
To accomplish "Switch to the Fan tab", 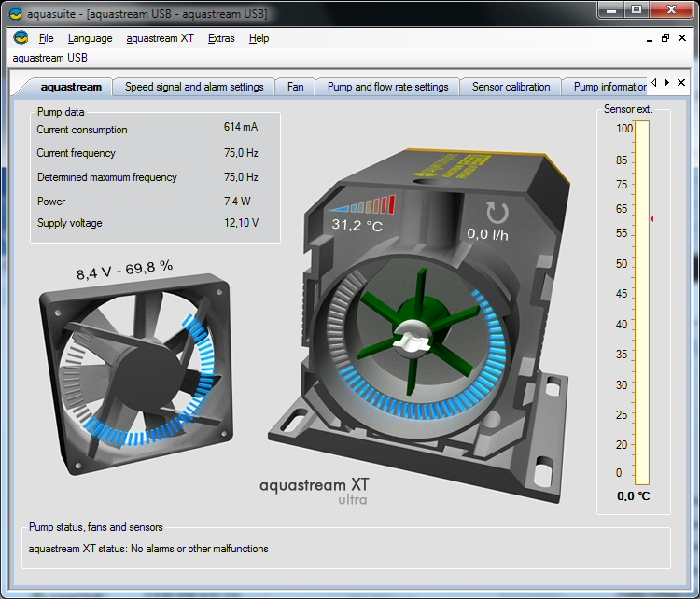I will tap(295, 87).
